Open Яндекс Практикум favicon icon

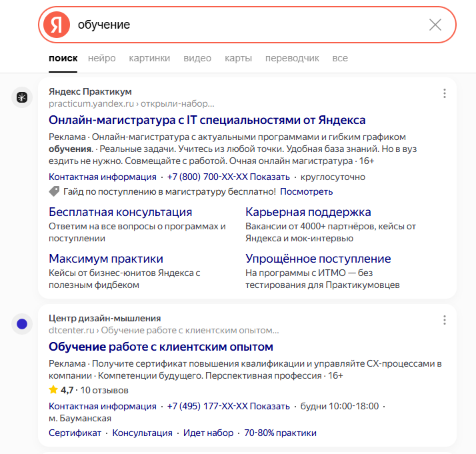click(x=22, y=97)
